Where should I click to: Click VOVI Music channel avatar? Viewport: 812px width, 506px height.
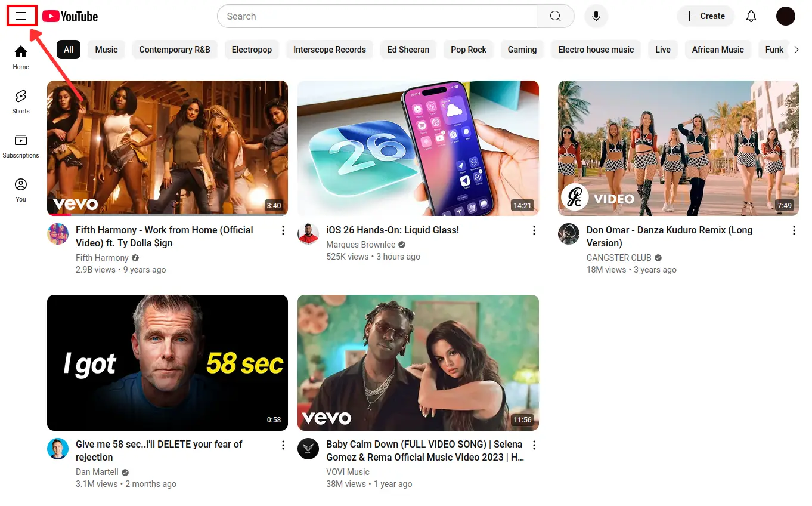(308, 448)
